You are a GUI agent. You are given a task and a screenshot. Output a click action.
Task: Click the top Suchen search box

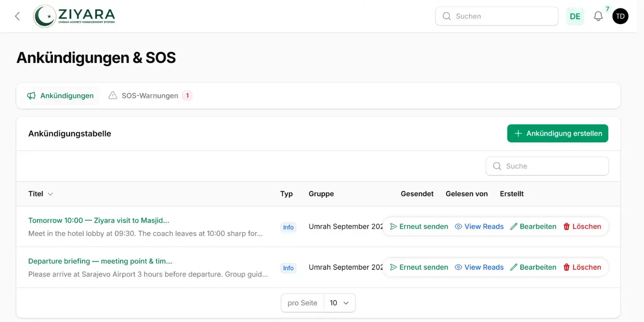[497, 16]
